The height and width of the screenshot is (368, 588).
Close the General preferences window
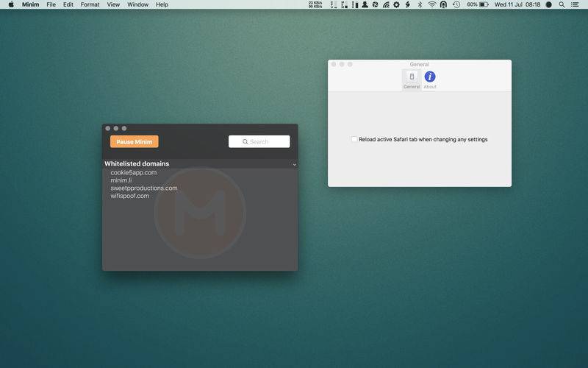[334, 65]
